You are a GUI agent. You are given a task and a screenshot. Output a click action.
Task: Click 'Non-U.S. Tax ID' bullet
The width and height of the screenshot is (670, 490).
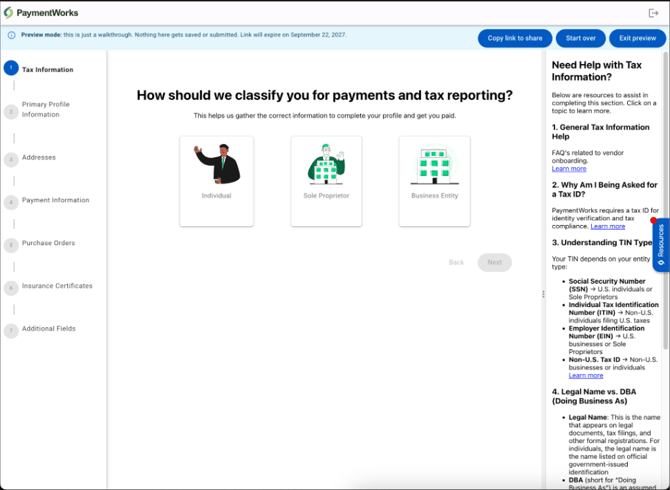613,364
